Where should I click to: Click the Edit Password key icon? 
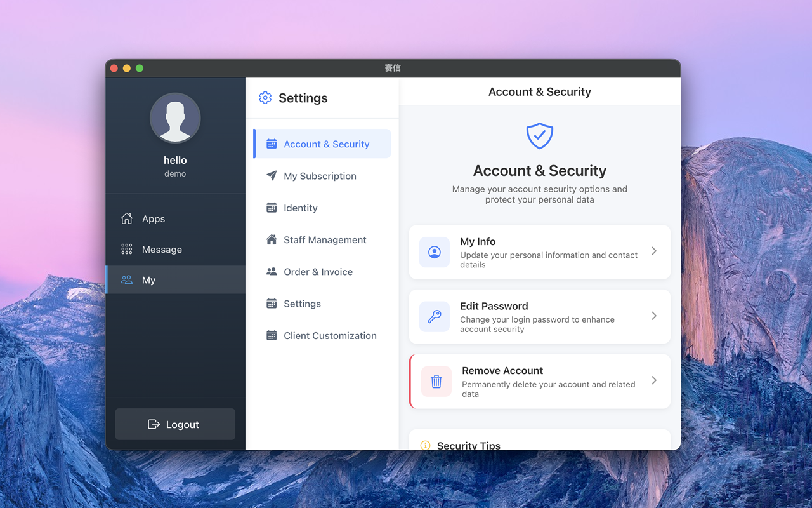435,317
